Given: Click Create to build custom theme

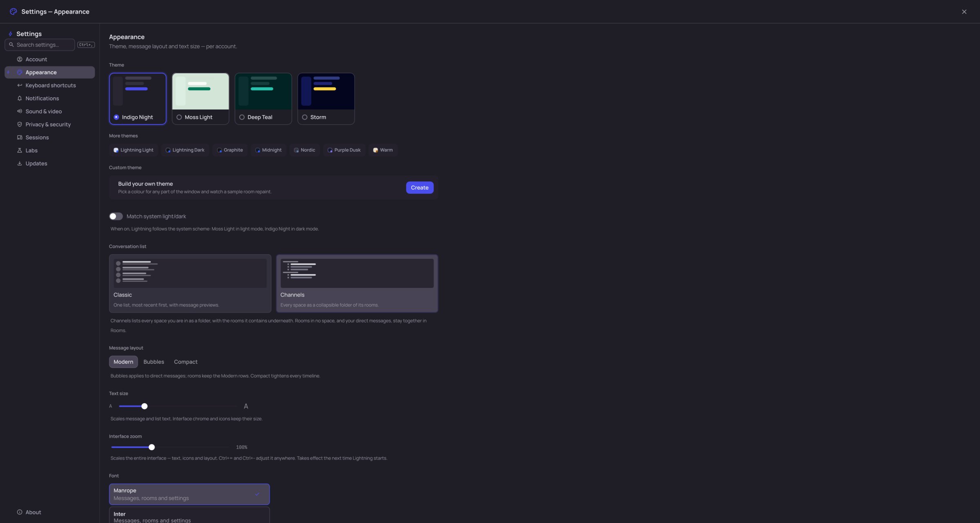Looking at the screenshot, I should (420, 188).
